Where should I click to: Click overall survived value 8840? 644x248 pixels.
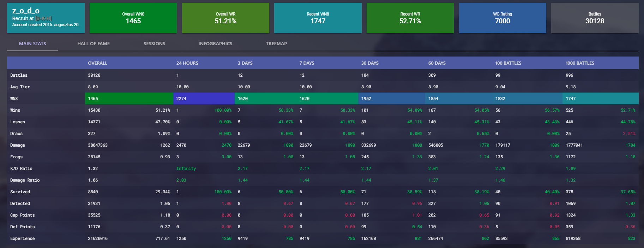click(93, 192)
